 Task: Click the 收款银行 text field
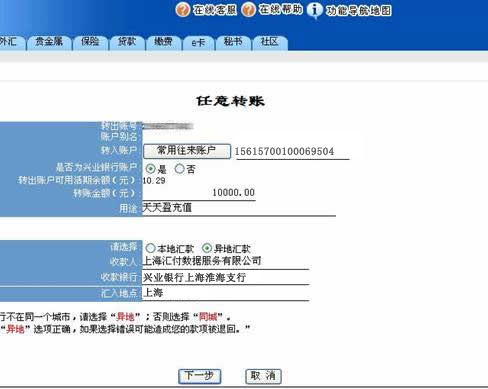[226, 278]
